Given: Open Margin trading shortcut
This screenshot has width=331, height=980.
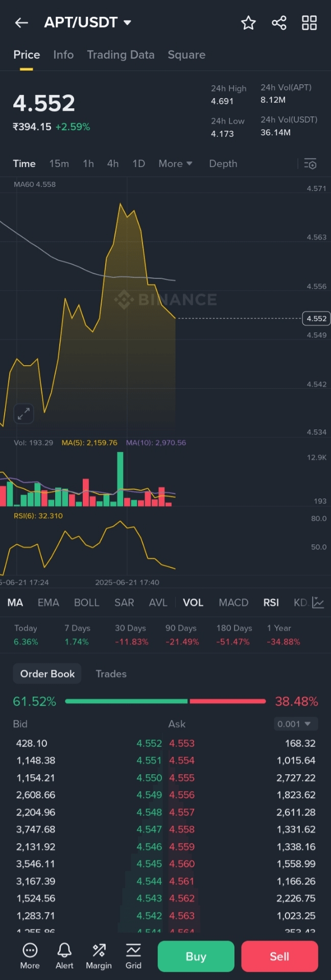Looking at the screenshot, I should [x=99, y=955].
